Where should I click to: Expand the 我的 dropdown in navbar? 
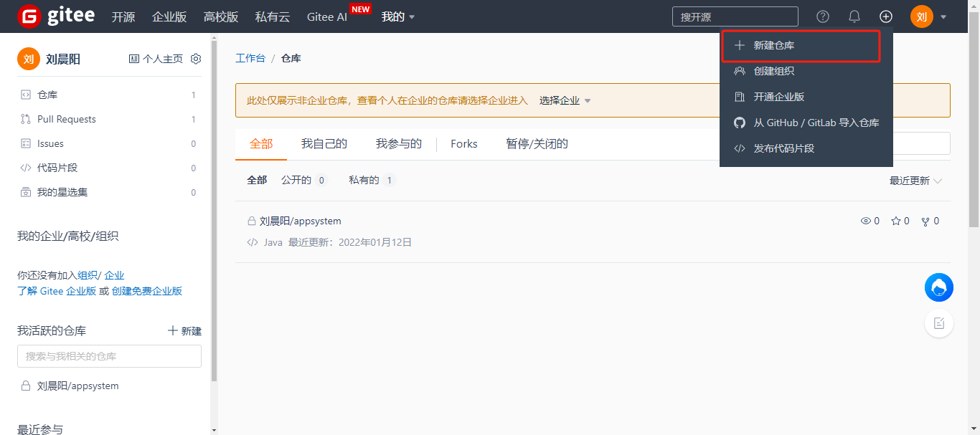tap(398, 16)
